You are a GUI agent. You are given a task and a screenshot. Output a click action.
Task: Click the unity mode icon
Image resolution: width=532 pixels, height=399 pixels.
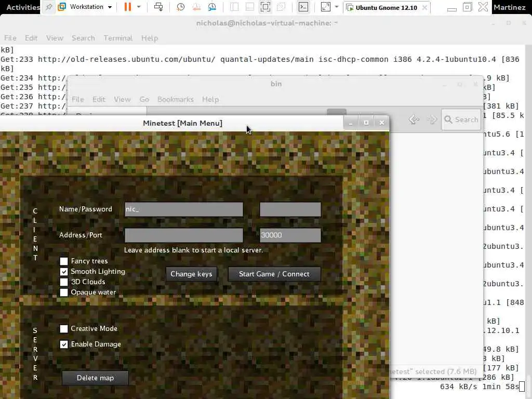click(x=281, y=7)
